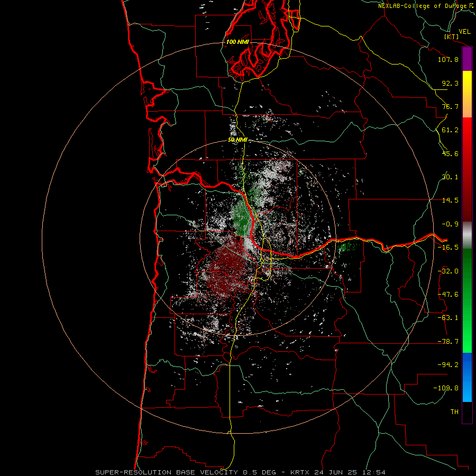Click the -0.9 velocity scale value
This screenshot has height=476, width=476.
click(x=450, y=224)
